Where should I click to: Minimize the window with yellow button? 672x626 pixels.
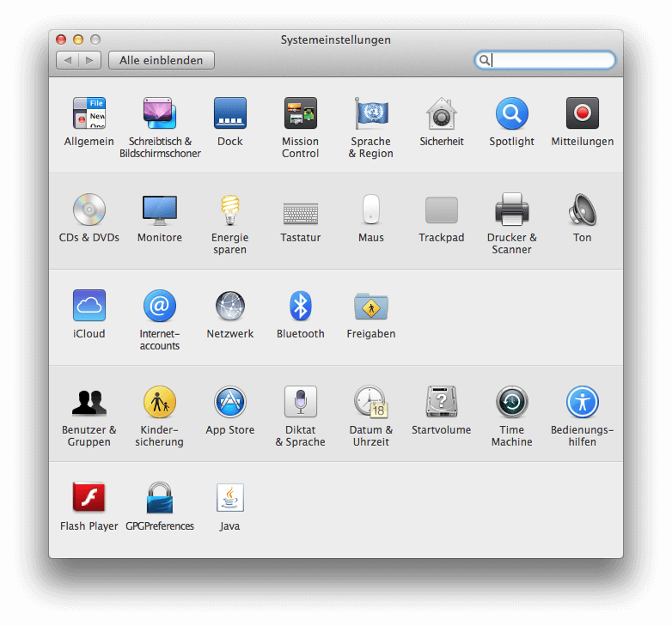click(78, 40)
